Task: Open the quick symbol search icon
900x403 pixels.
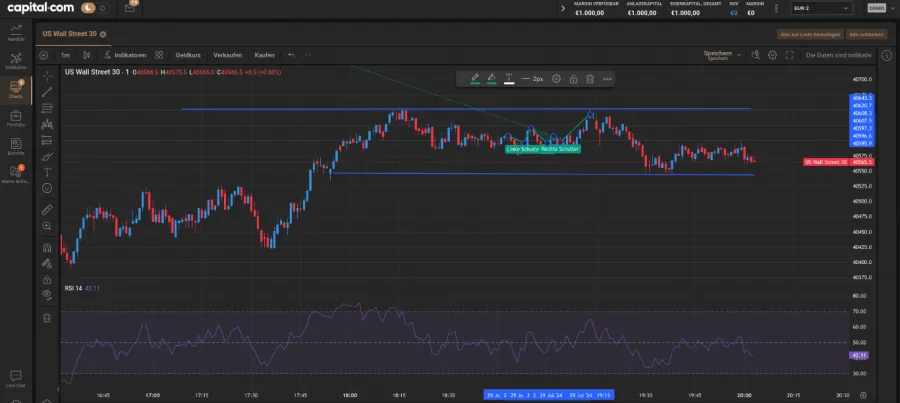Action: tap(756, 55)
